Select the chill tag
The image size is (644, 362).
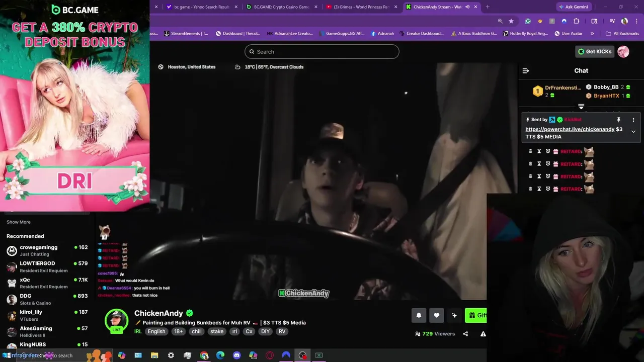click(197, 331)
